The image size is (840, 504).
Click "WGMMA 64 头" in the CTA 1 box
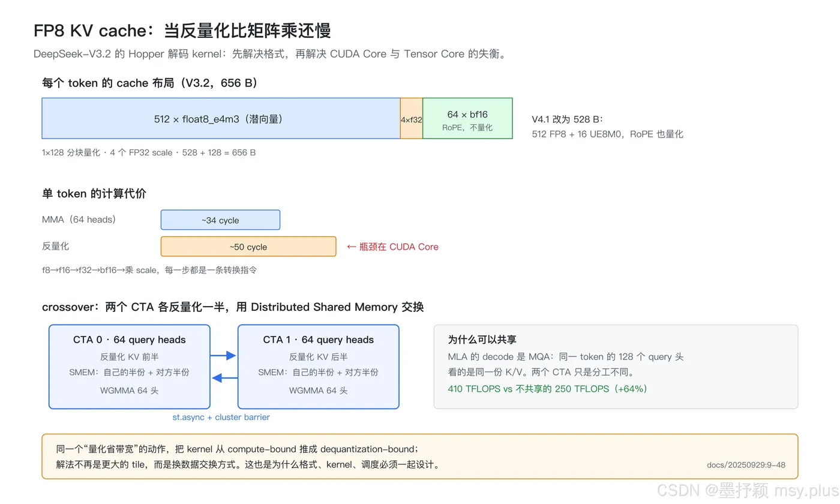pos(319,390)
